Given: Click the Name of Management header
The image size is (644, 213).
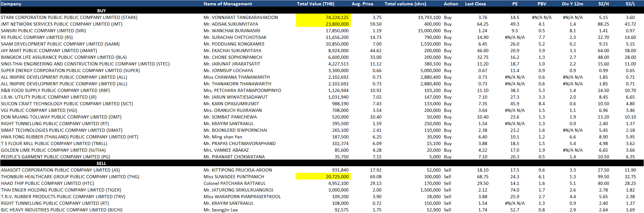Looking at the screenshot, I should point(228,4).
